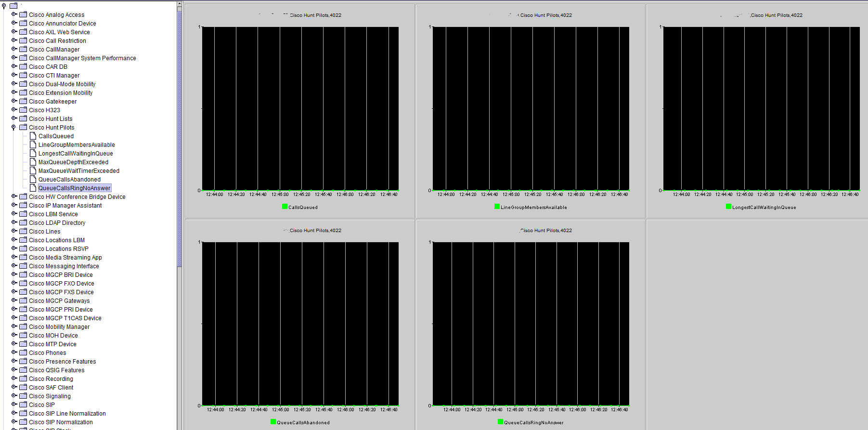Expand the Cisco Gatekeeper node
This screenshot has height=430, width=868.
14,101
